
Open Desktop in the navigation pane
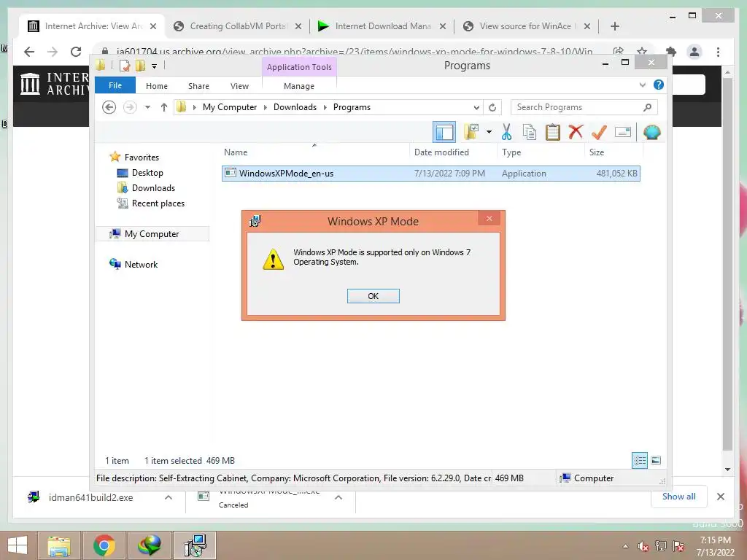pos(147,173)
